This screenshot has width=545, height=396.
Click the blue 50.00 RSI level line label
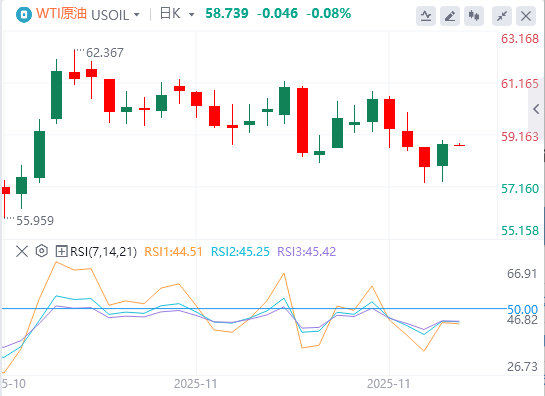[x=522, y=309]
